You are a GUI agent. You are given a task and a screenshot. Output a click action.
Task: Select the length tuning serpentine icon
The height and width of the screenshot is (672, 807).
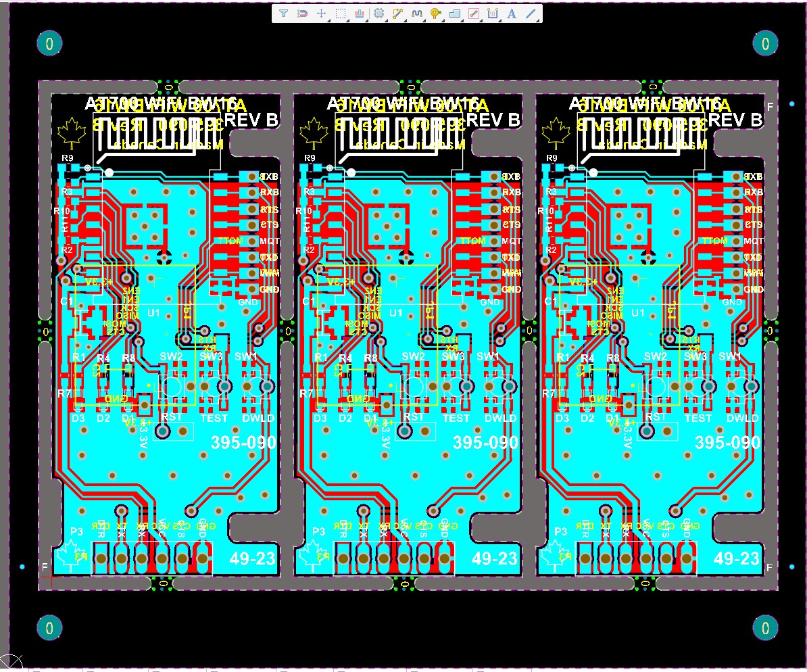point(417,13)
